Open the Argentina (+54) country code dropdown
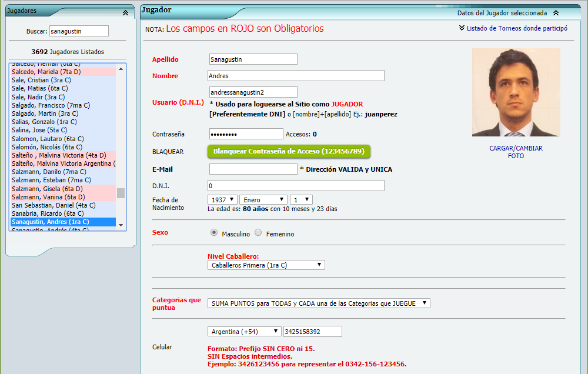Image resolution: width=588 pixels, height=374 pixels. tap(244, 332)
